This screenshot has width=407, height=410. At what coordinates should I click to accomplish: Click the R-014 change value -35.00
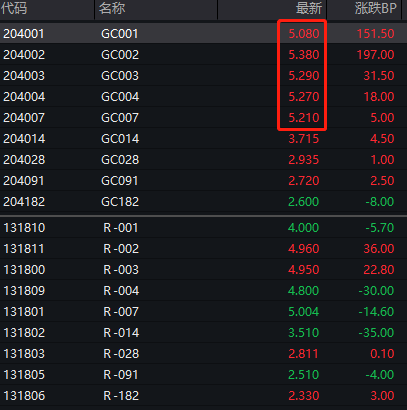[376, 333]
